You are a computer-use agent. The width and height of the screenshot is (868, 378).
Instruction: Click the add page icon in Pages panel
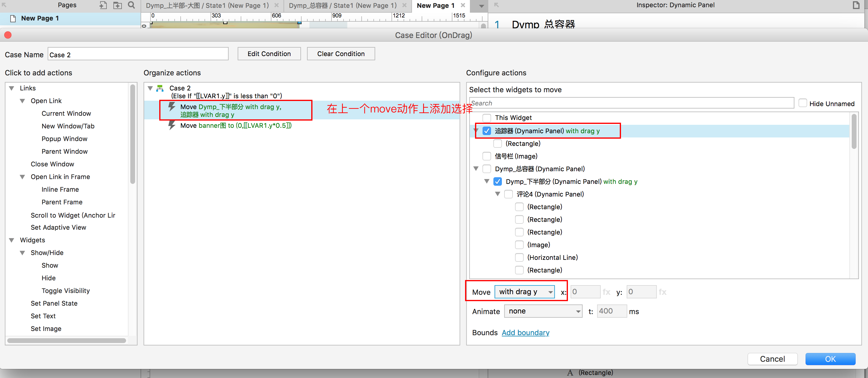click(103, 5)
